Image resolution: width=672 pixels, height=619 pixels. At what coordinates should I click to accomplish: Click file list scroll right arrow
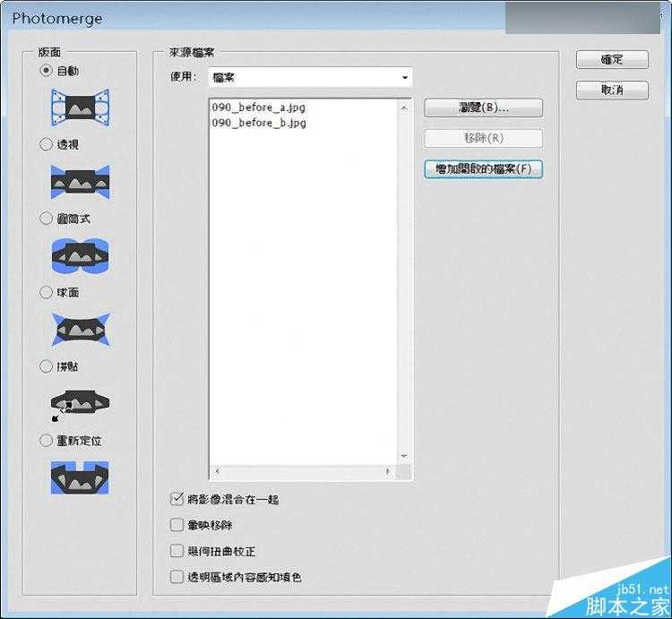(x=388, y=471)
